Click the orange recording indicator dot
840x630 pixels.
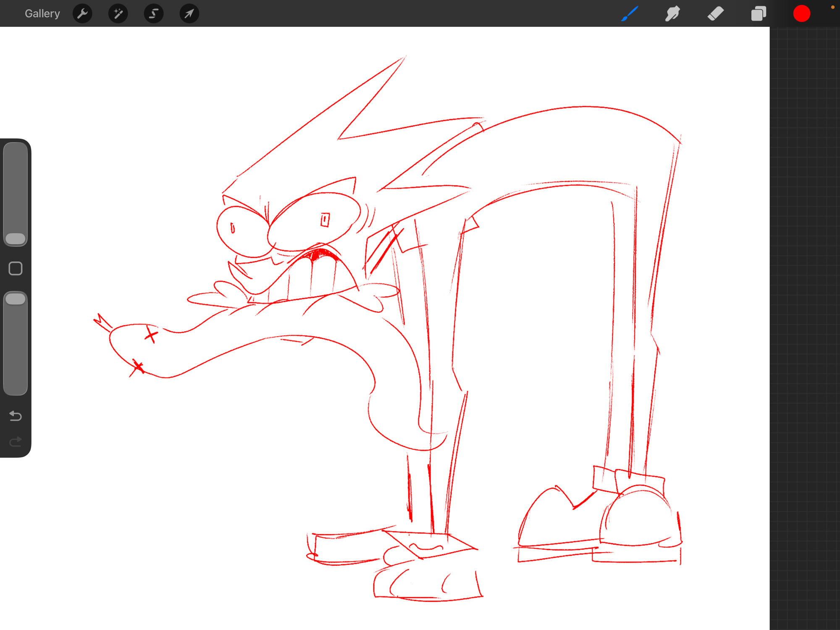point(832,7)
